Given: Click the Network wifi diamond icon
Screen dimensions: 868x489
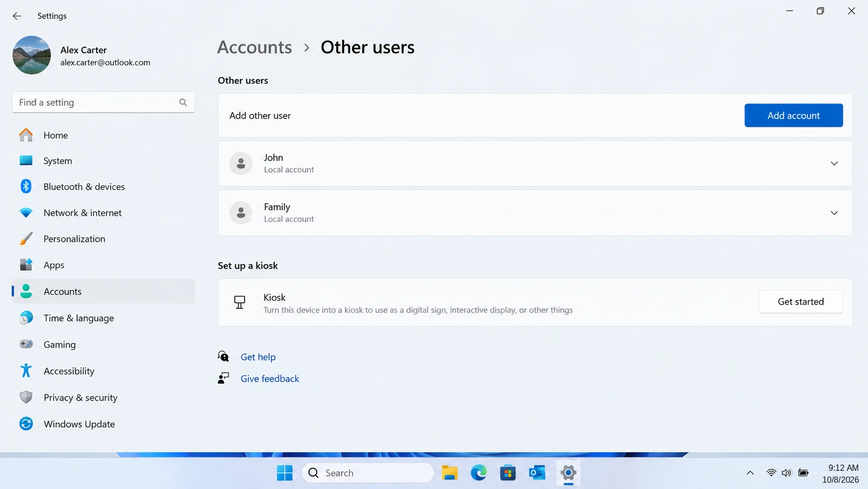Looking at the screenshot, I should 26,213.
